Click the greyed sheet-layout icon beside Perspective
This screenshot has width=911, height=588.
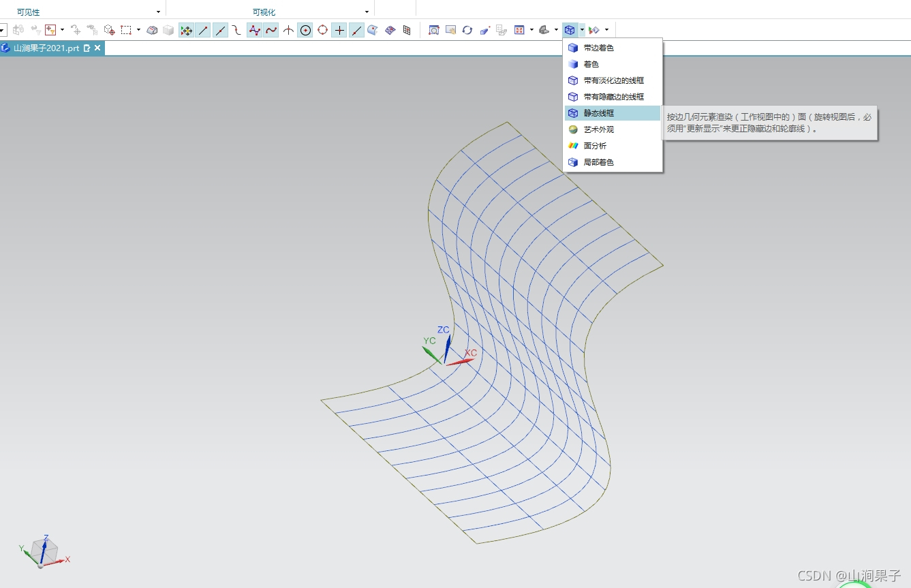[501, 30]
